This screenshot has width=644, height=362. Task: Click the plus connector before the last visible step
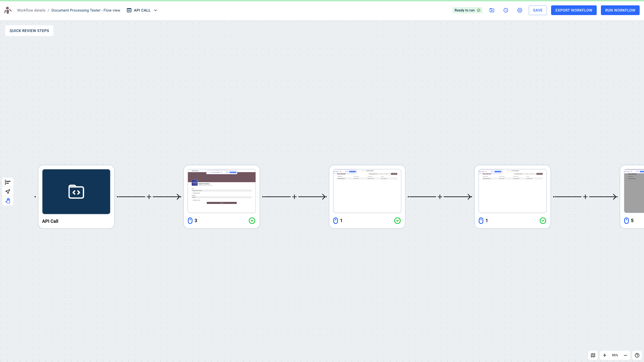point(585,197)
